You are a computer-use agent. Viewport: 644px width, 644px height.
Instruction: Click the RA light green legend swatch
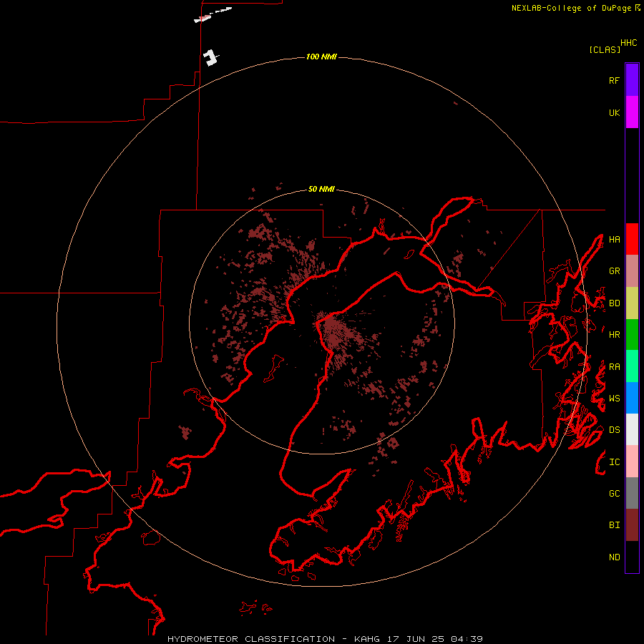(632, 366)
